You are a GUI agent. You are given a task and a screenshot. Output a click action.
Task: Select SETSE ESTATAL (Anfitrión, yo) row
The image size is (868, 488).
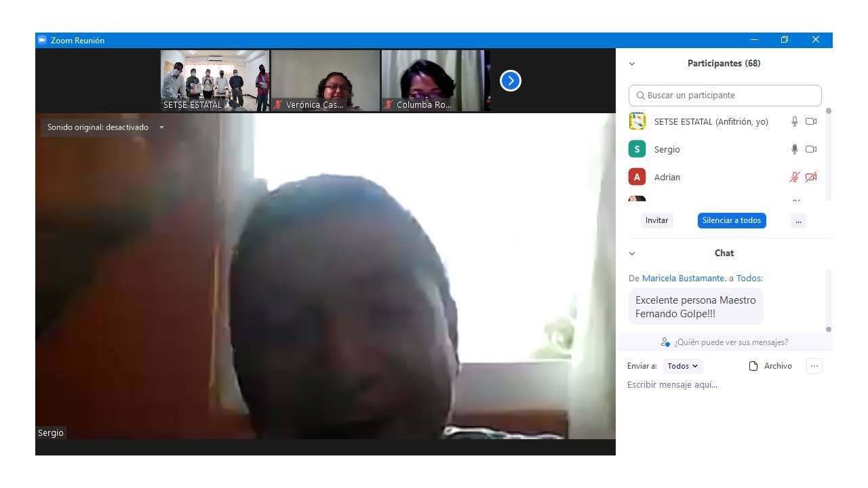click(x=725, y=121)
